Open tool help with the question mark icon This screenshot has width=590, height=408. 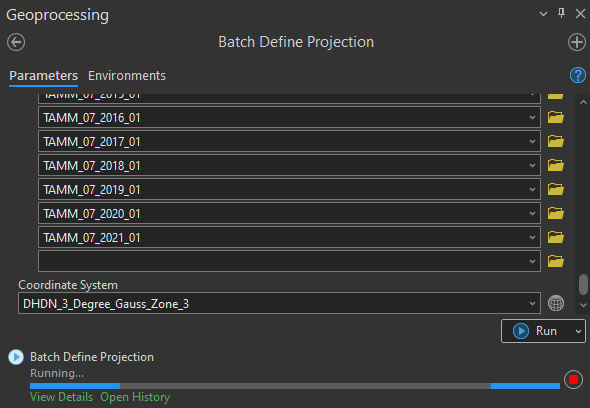[x=578, y=75]
